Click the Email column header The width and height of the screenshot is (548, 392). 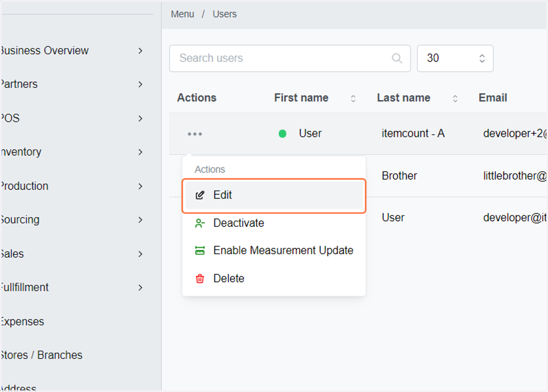tap(493, 98)
